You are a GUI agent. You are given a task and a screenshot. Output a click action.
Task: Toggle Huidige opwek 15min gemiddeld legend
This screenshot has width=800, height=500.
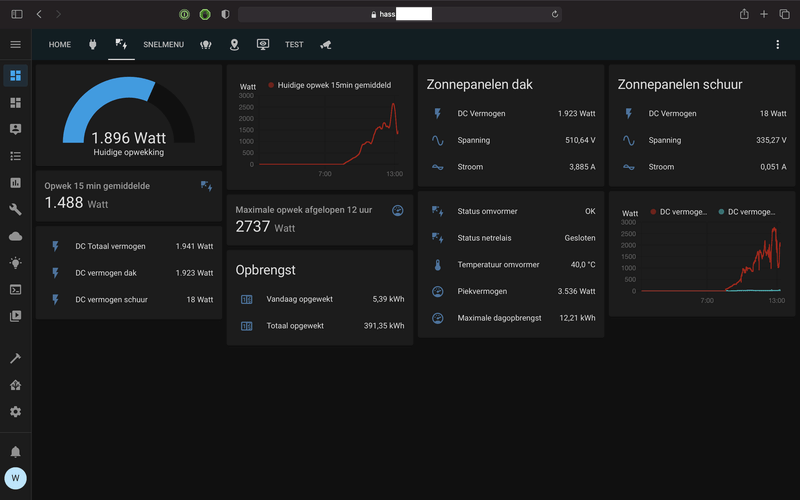click(x=330, y=85)
